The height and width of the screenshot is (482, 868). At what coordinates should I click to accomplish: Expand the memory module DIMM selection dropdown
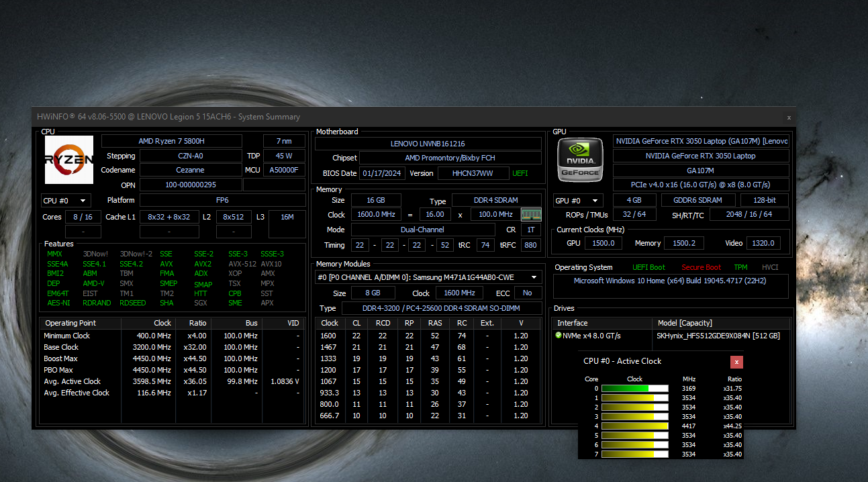pyautogui.click(x=428, y=277)
